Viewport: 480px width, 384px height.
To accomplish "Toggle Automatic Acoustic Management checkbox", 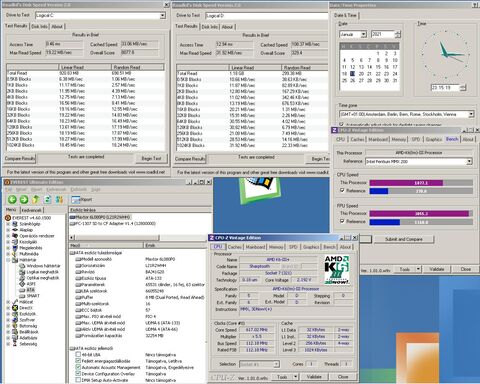I will tap(78, 367).
